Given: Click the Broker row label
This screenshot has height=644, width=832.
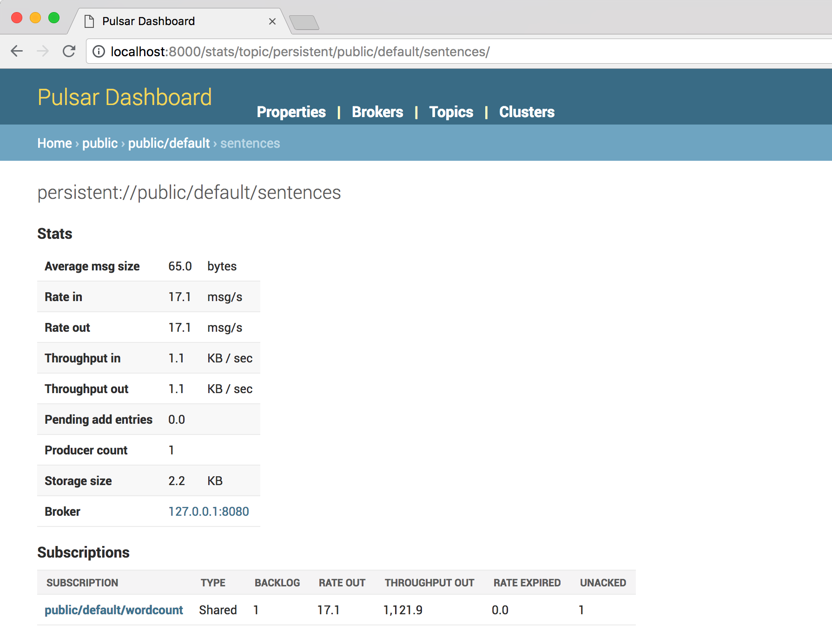Looking at the screenshot, I should (x=62, y=512).
